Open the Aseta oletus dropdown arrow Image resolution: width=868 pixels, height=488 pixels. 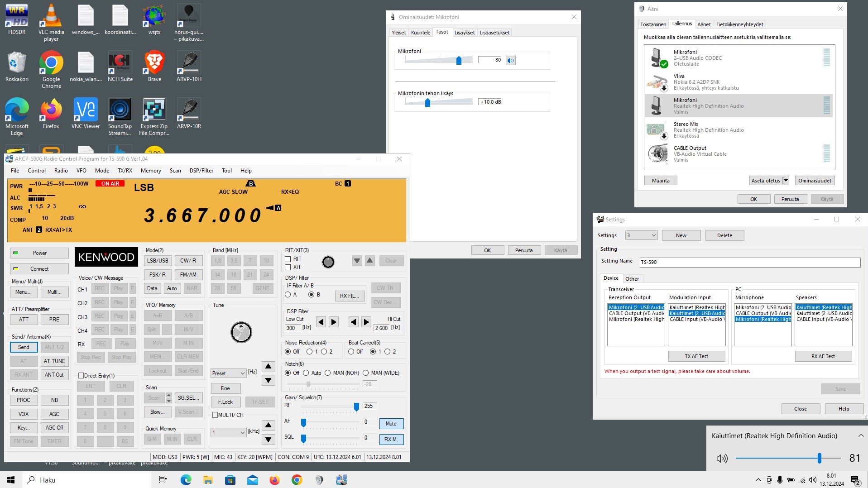pyautogui.click(x=786, y=181)
